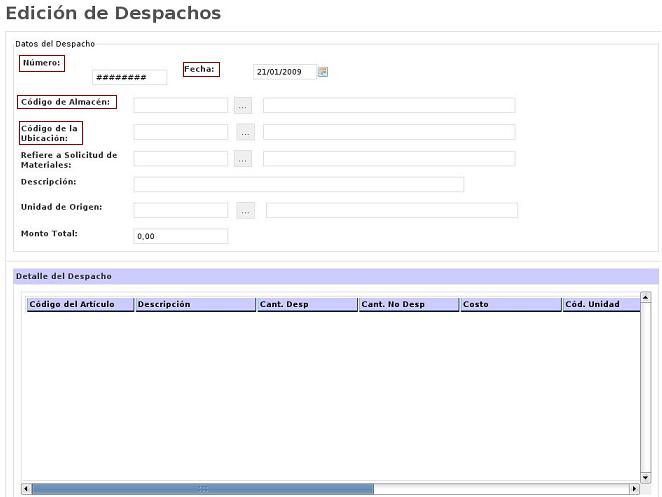The image size is (662, 497).
Task: Click the Monto Total field
Action: (x=181, y=236)
